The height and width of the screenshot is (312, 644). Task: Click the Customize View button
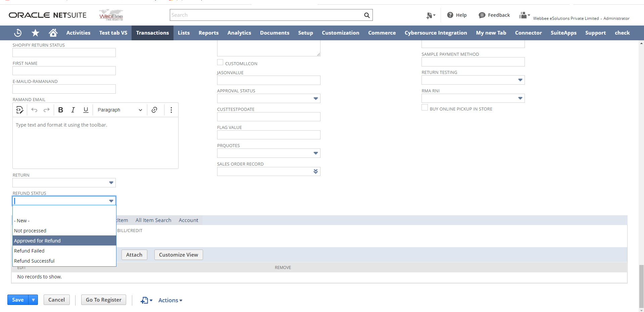(178, 255)
